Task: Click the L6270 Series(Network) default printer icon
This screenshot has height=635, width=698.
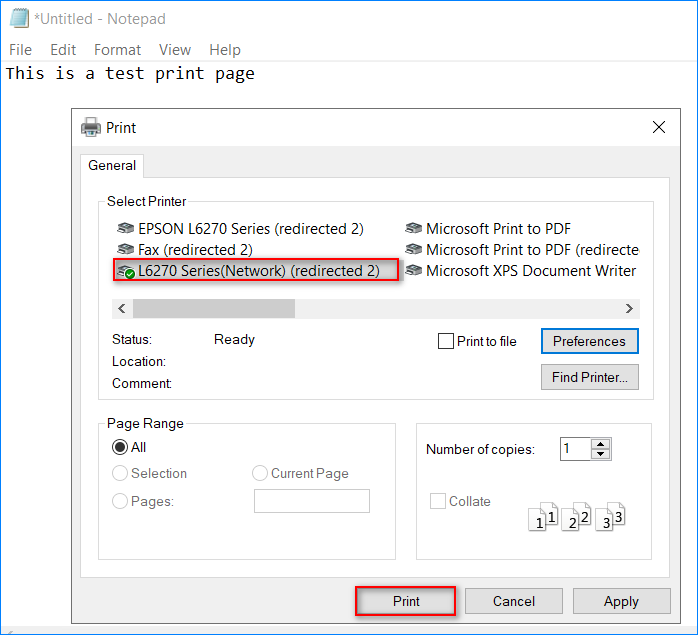Action: 125,270
